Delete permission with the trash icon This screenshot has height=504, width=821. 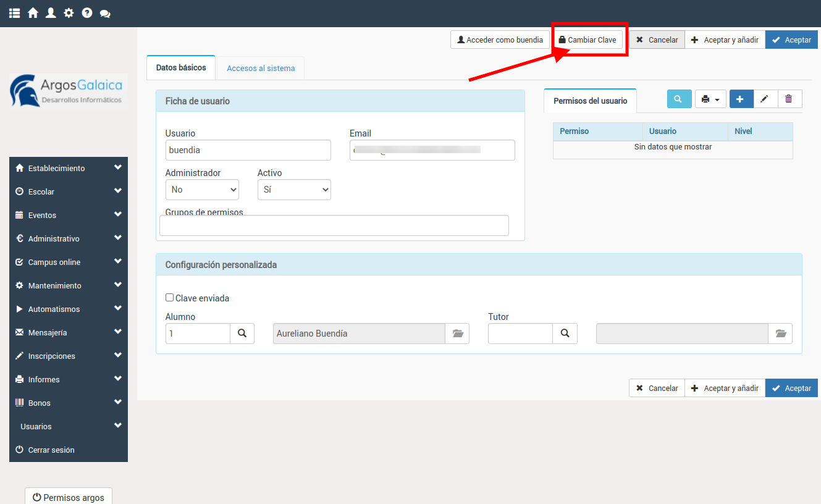click(x=789, y=99)
